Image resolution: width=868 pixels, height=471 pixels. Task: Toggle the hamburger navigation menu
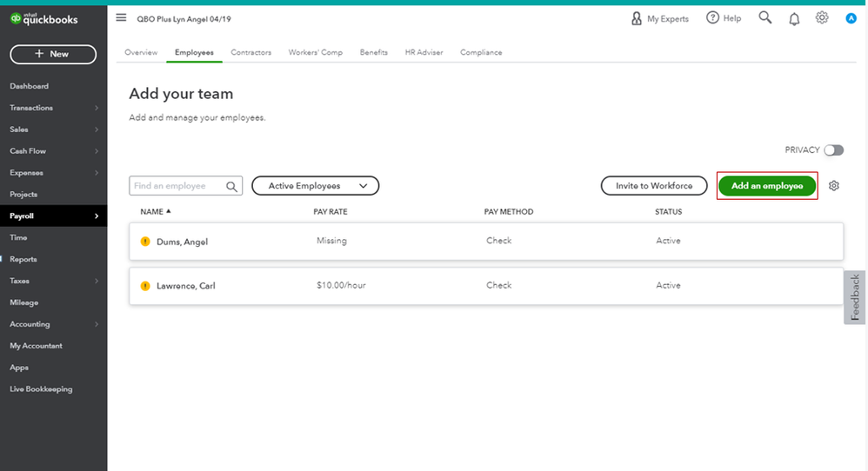pos(121,17)
